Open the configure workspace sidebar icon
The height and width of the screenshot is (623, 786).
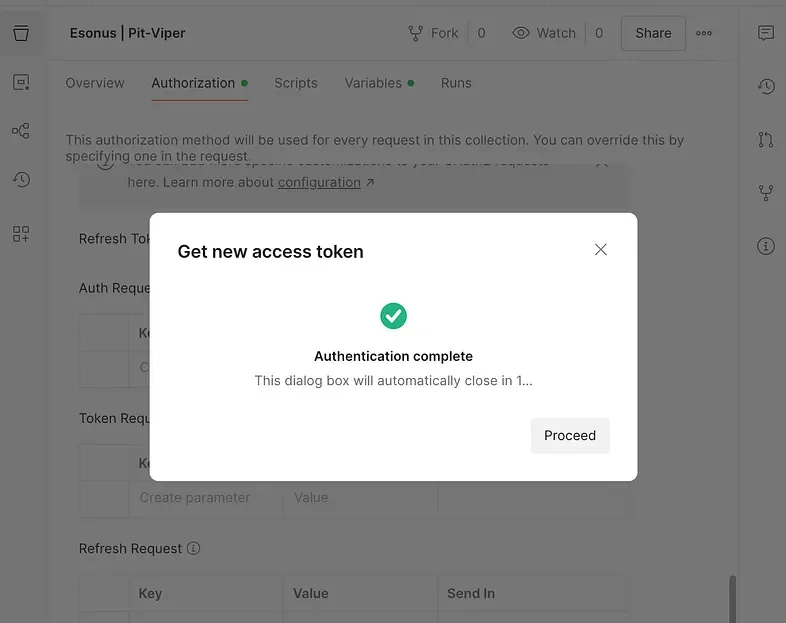21,234
